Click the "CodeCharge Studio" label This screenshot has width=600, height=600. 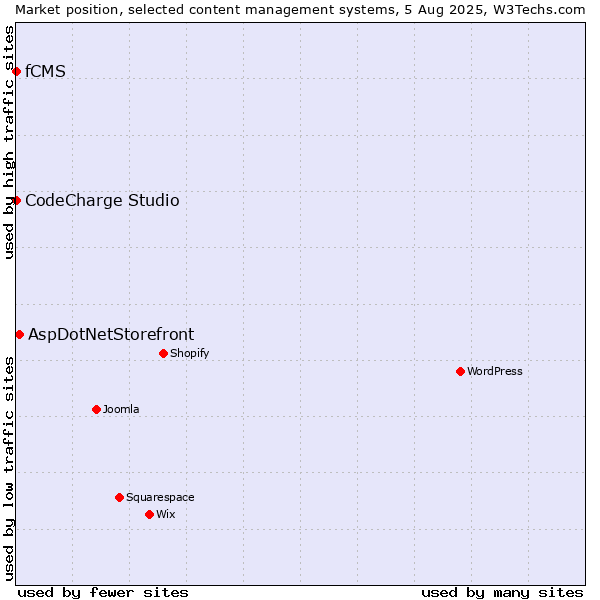pos(102,201)
